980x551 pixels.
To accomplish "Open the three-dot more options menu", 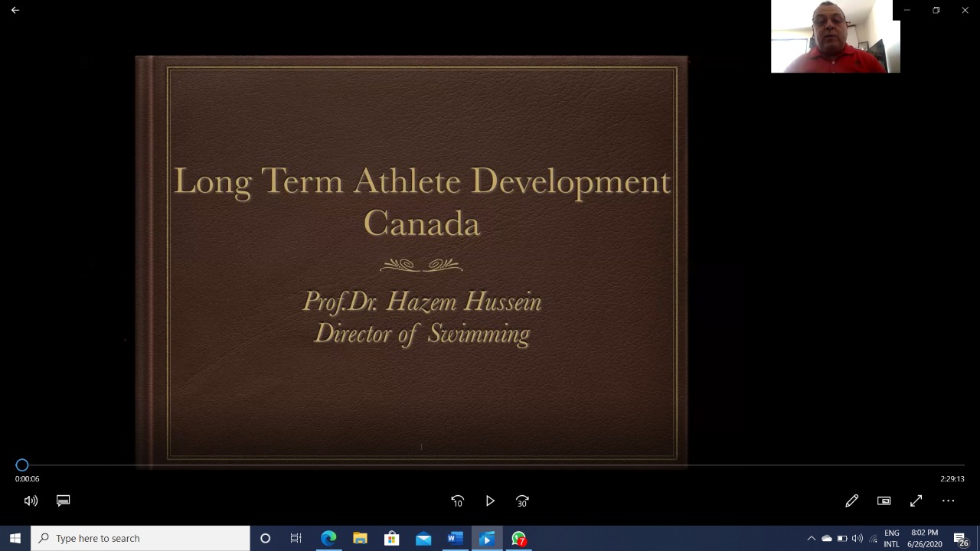I will 948,500.
